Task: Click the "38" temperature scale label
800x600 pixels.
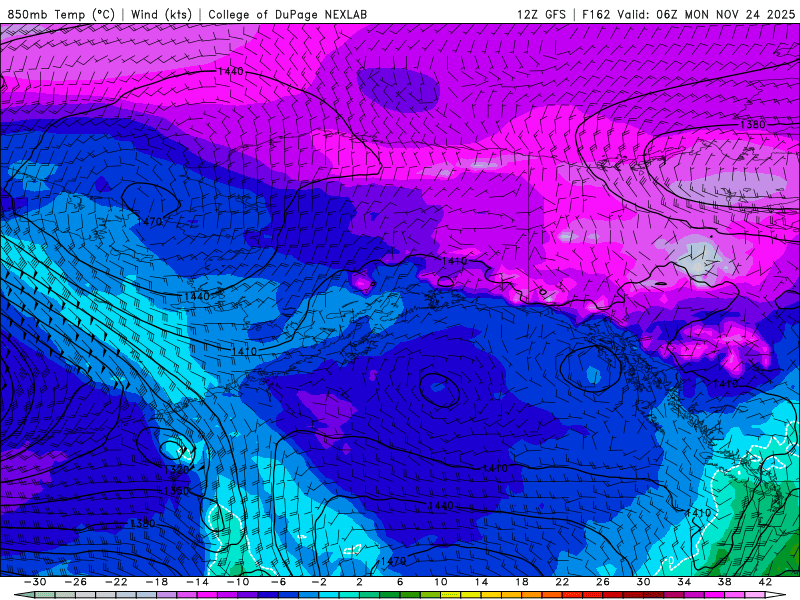Action: pyautogui.click(x=724, y=582)
